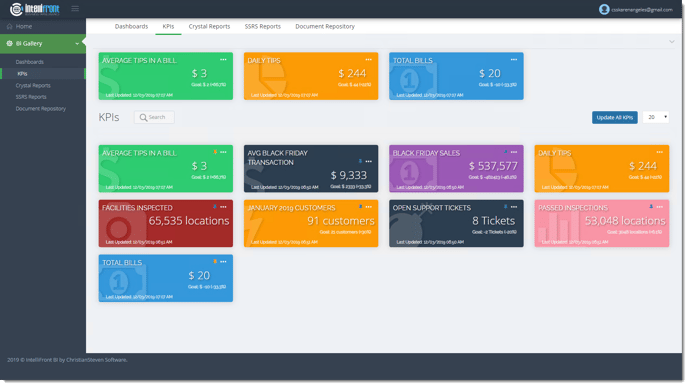Unpin Total Bills card below KPI search

click(x=215, y=262)
